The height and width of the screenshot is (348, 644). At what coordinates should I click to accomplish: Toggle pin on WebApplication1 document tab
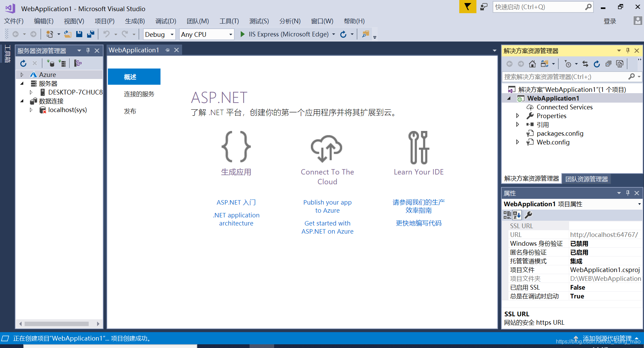point(167,50)
